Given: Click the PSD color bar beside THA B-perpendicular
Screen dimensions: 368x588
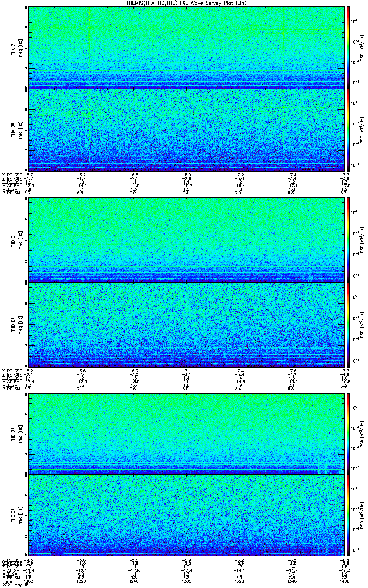Looking at the screenshot, I should coord(348,47).
